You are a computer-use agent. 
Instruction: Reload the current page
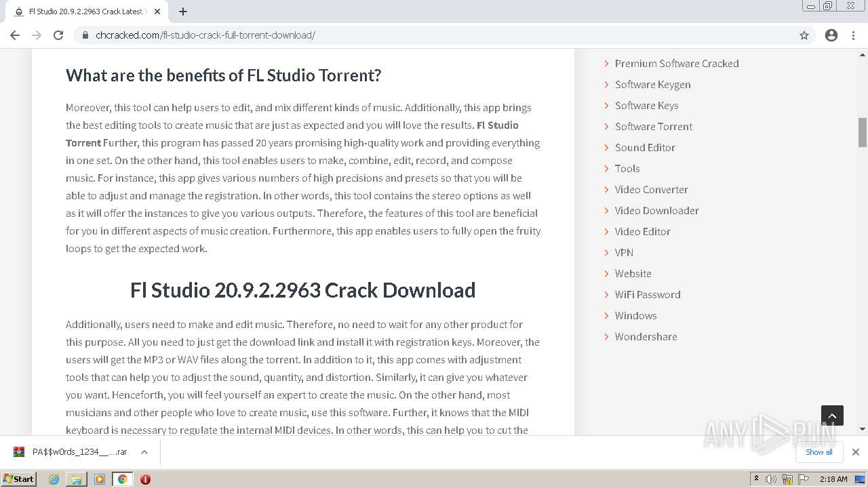point(58,35)
